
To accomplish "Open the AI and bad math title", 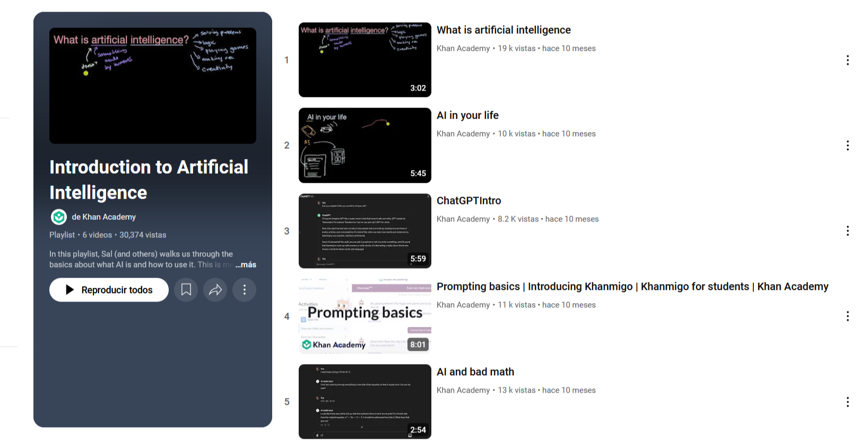I will pos(475,372).
